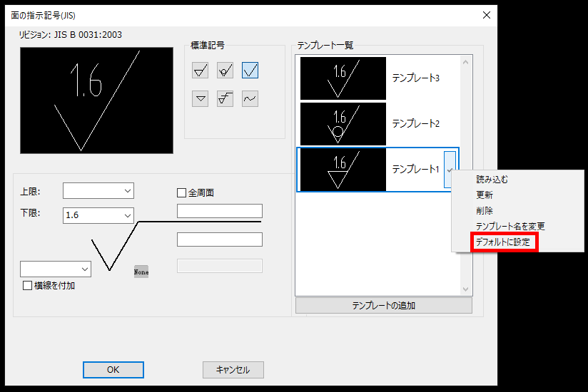588x392 pixels.
Task: Choose 更新 from the context menu
Action: 485,195
